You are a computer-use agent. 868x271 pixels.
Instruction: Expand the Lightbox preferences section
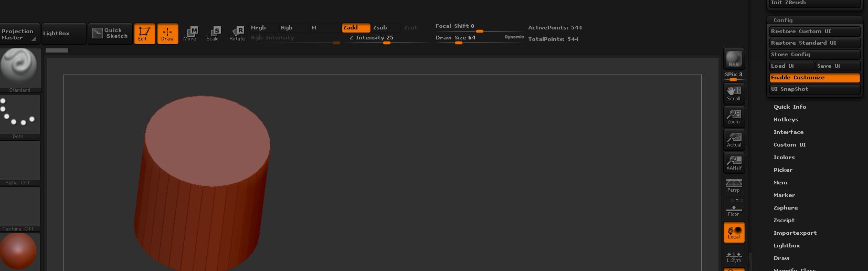787,246
